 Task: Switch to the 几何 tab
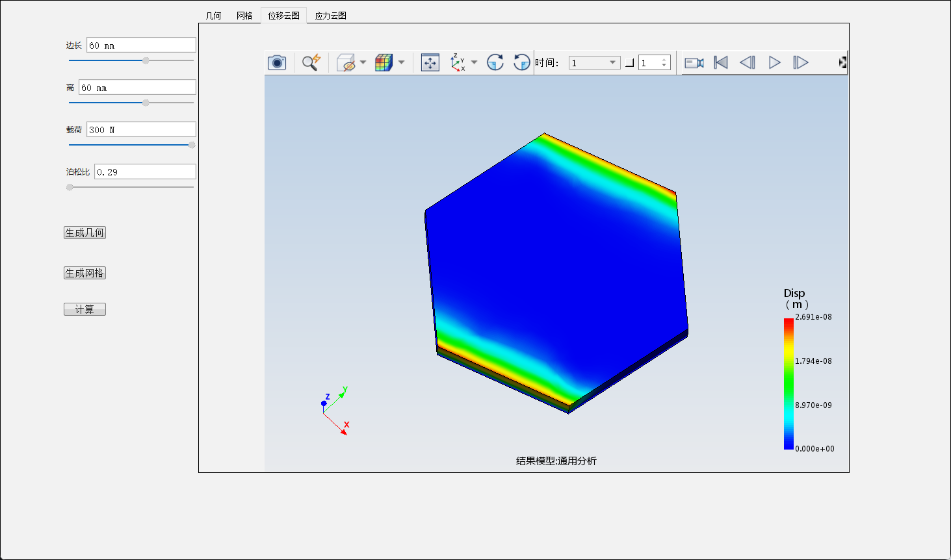213,16
